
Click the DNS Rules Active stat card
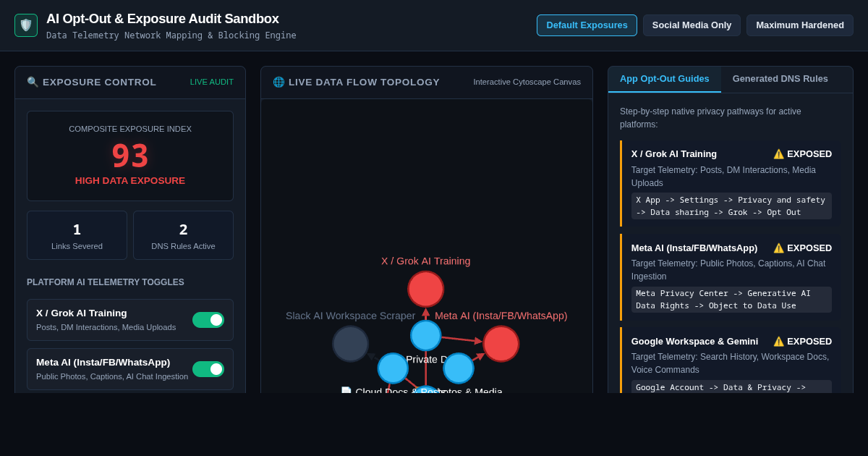pos(183,235)
